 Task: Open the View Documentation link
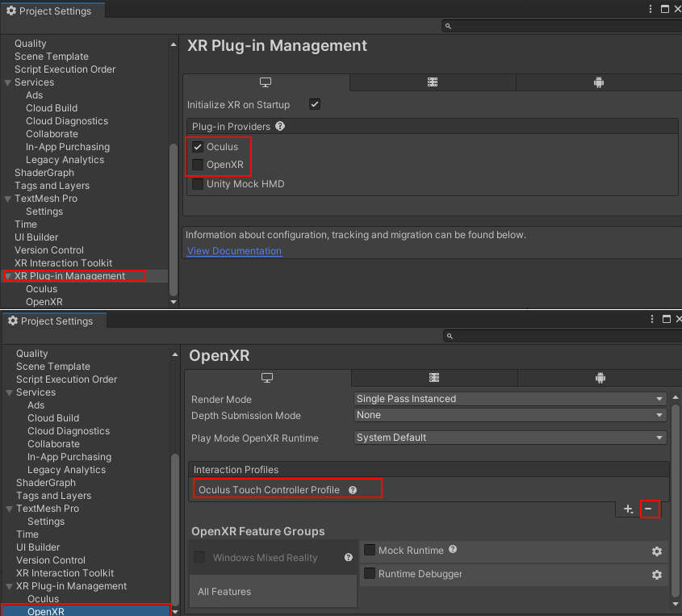[233, 251]
